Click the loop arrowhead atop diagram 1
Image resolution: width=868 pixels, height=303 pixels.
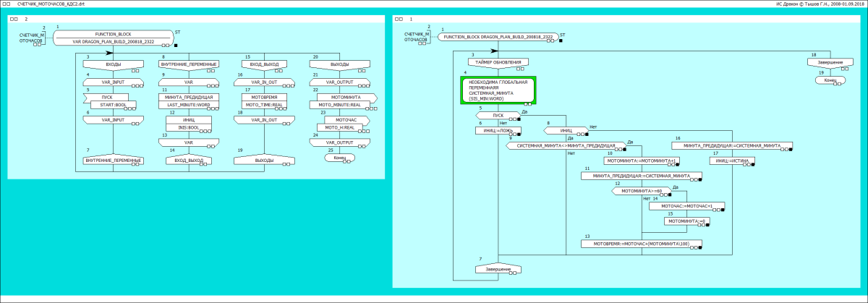(x=498, y=51)
